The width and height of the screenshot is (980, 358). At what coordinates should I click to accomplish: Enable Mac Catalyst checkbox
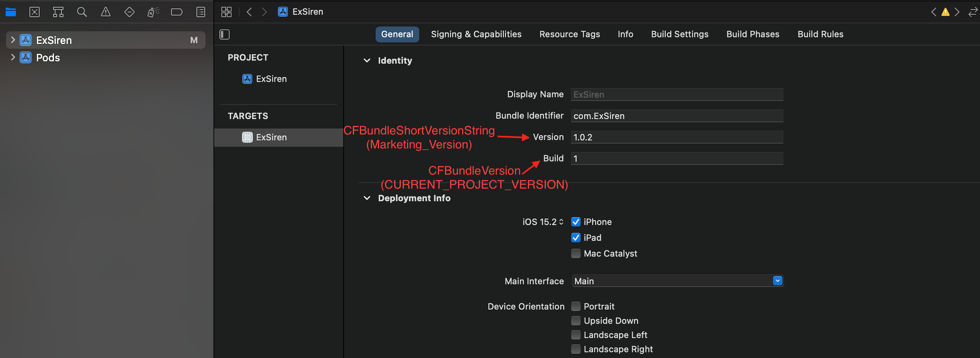pos(576,253)
